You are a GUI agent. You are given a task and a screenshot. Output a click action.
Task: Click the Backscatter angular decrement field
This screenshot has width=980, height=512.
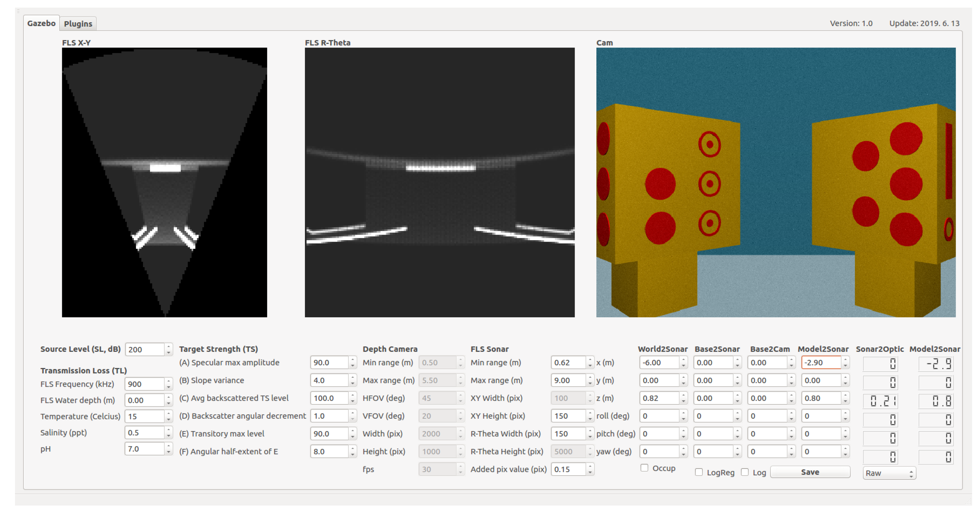pos(330,416)
